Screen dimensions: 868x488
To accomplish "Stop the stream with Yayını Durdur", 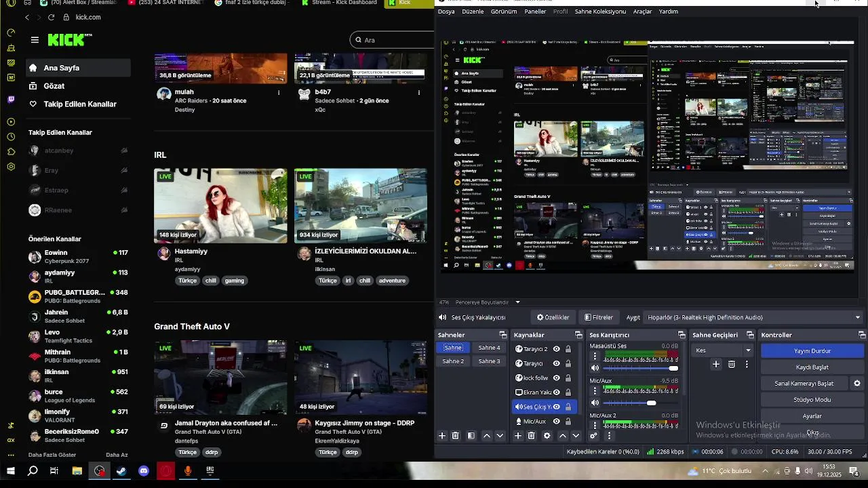I will pos(812,351).
